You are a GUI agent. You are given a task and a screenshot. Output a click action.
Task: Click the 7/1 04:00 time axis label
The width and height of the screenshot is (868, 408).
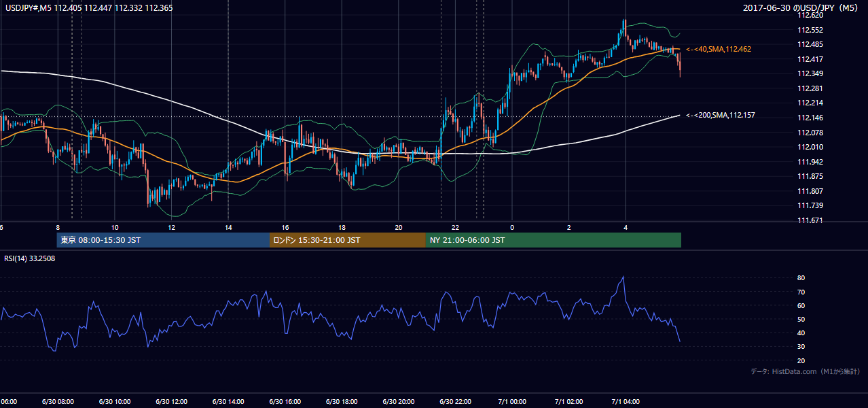626,402
